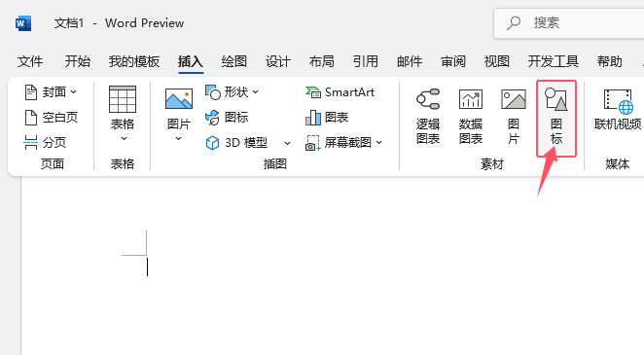Click the document page at the text cursor
Image resolution: width=644 pixels, height=355 pixels.
[x=148, y=266]
